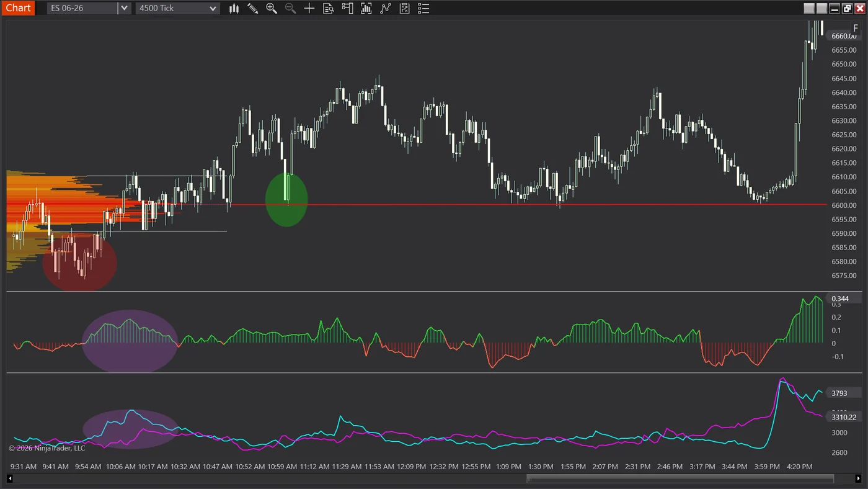Select the purple ellipse on the histogram panel

coord(130,341)
